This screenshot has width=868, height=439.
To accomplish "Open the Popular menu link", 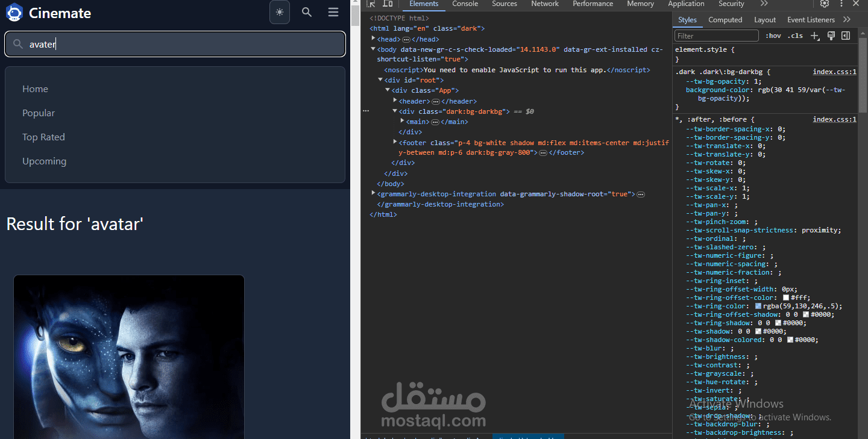I will (39, 113).
